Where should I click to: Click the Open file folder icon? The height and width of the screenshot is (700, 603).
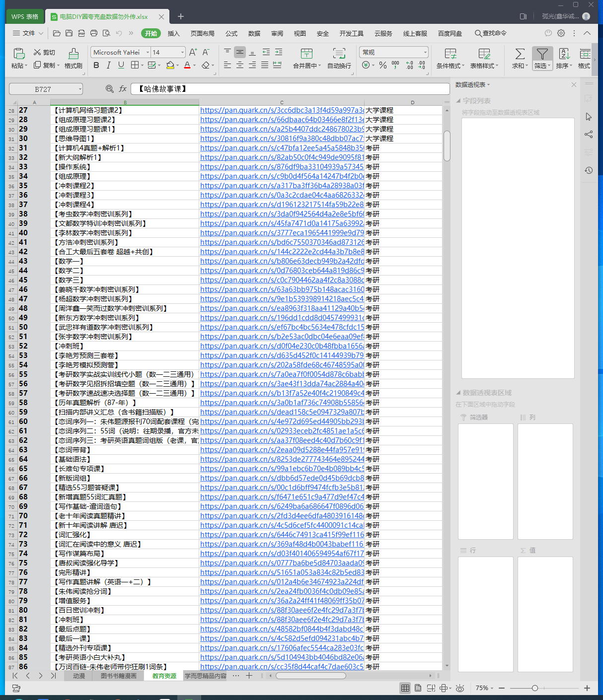[57, 33]
